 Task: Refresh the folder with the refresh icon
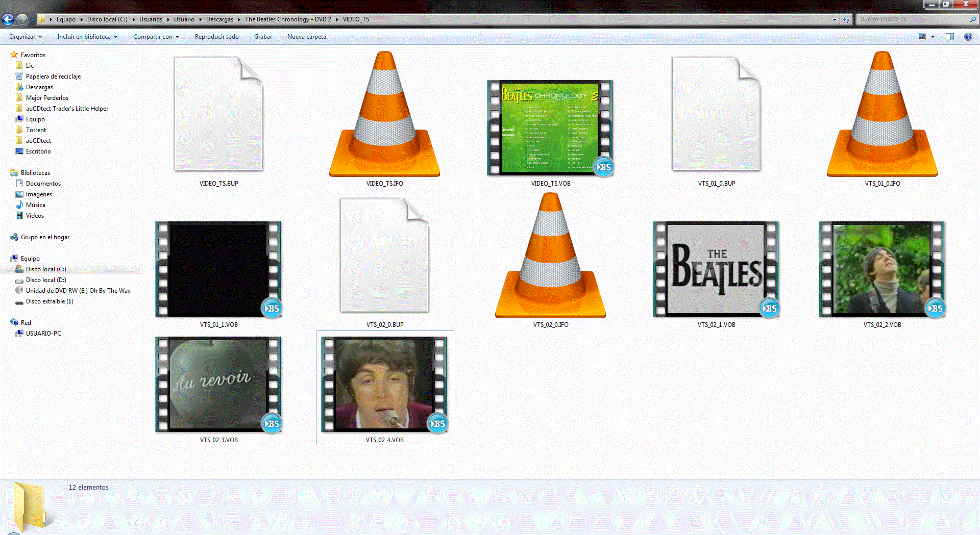(847, 19)
